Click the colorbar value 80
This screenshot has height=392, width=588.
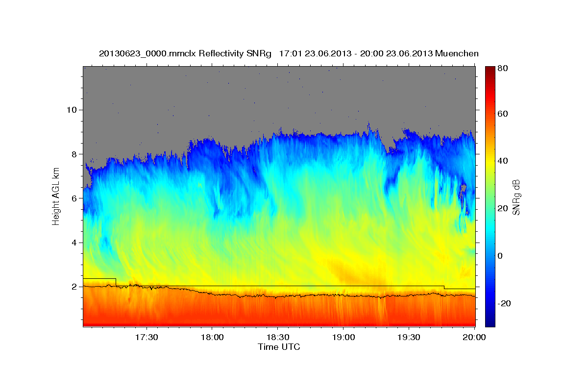[x=503, y=69]
